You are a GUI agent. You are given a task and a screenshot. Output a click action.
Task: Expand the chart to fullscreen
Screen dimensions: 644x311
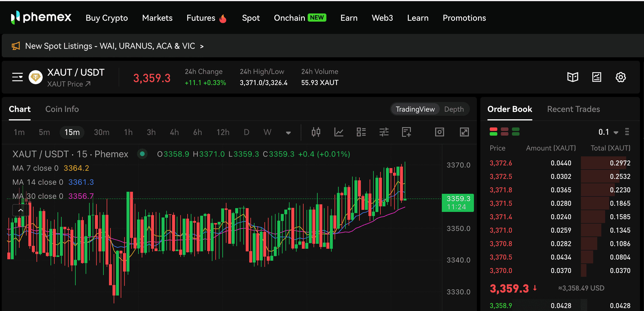[464, 132]
